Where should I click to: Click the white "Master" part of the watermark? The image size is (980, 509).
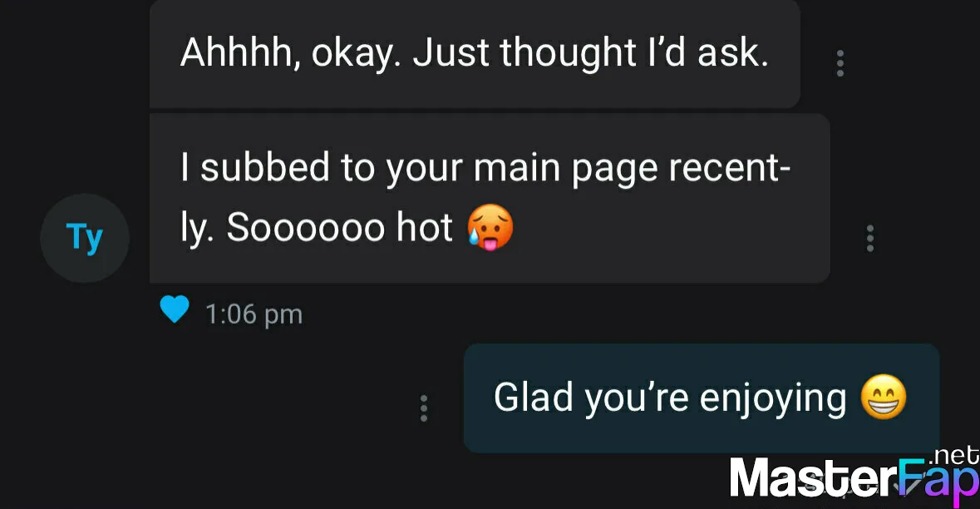(815, 479)
